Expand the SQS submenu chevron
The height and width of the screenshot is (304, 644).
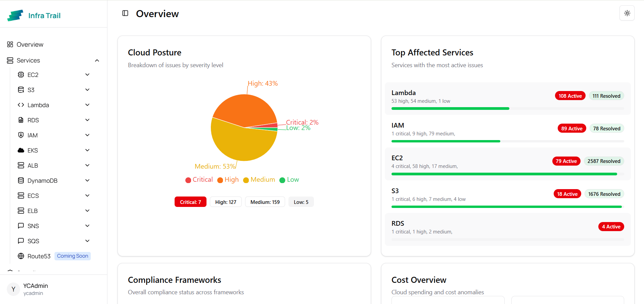87,241
